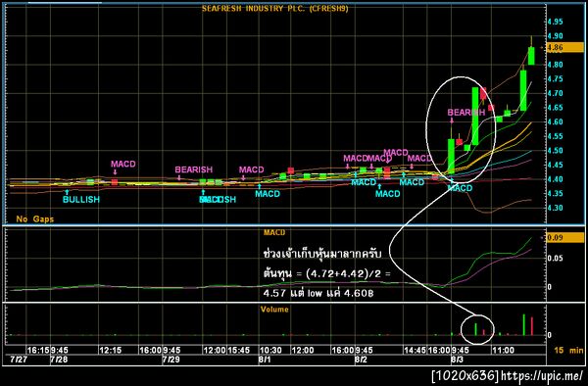Select the 8/3 date label

tap(457, 360)
